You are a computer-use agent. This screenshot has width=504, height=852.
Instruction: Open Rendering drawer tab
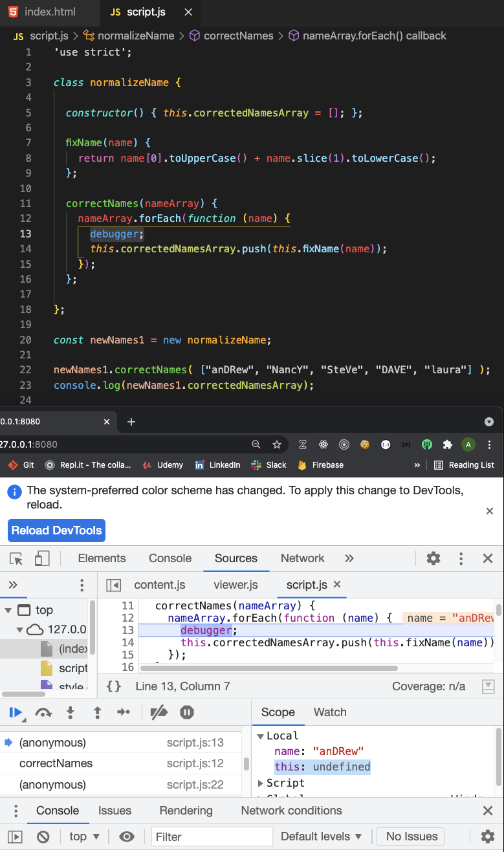point(186,811)
